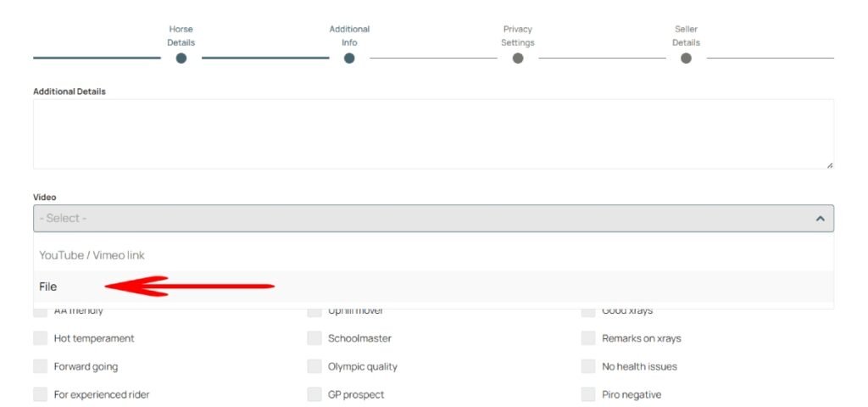
Task: Select the File option in Video dropdown
Action: pyautogui.click(x=48, y=287)
